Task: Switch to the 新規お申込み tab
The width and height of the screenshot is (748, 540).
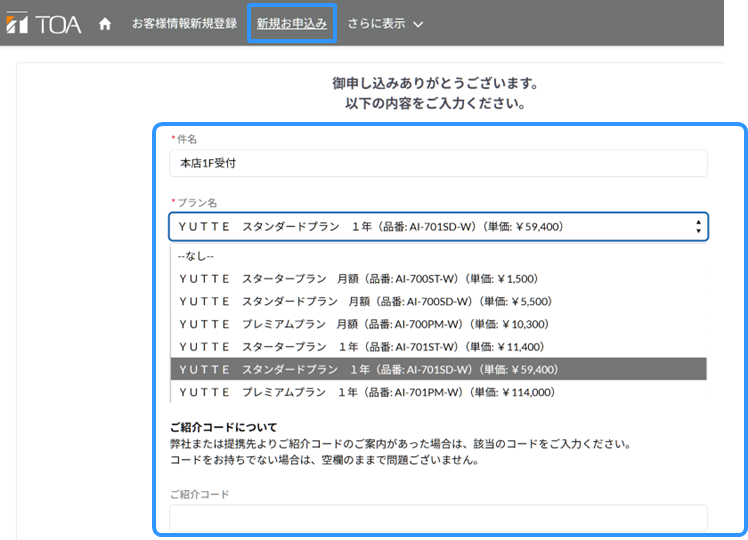Action: (291, 24)
